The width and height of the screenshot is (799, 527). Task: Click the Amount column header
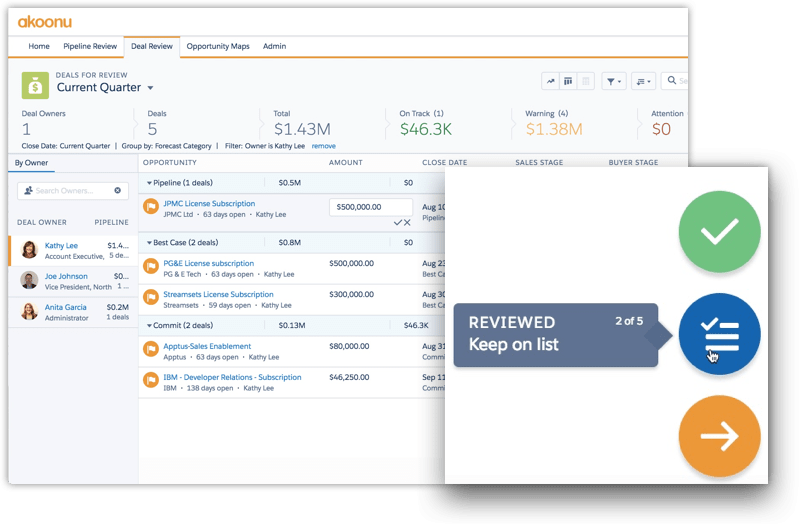coord(345,163)
